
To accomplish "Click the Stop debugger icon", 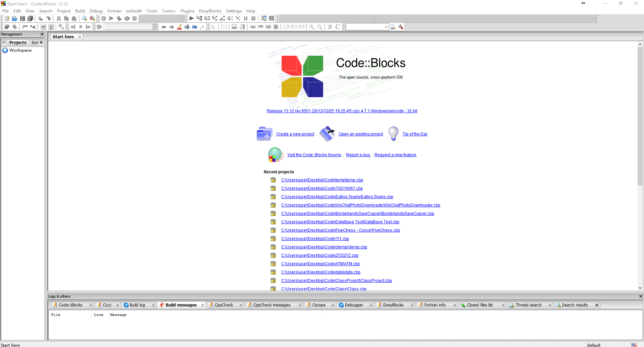I will click(x=253, y=18).
